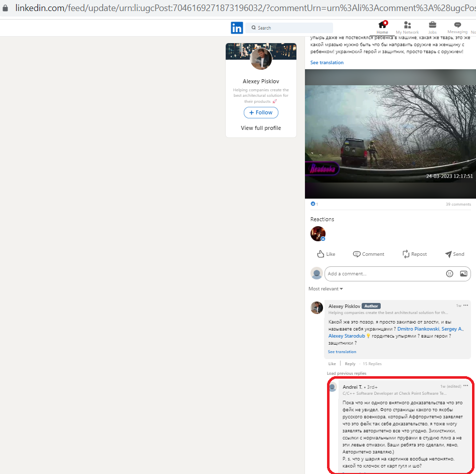This screenshot has width=476, height=474.
Task: Send the post via message
Action: (x=454, y=254)
